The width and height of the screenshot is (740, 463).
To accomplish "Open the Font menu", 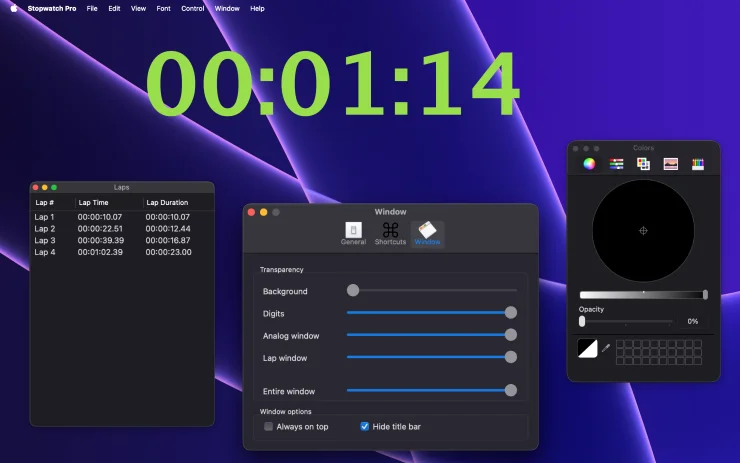I will (163, 8).
